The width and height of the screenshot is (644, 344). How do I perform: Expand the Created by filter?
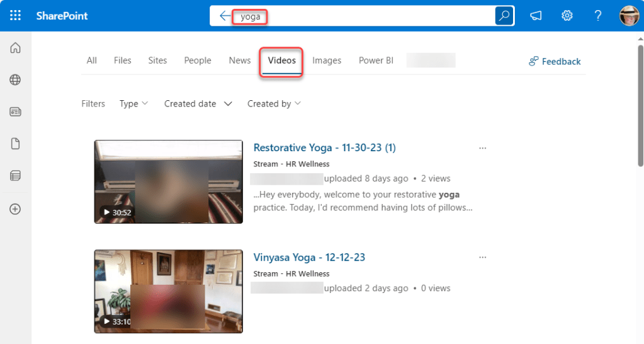274,103
